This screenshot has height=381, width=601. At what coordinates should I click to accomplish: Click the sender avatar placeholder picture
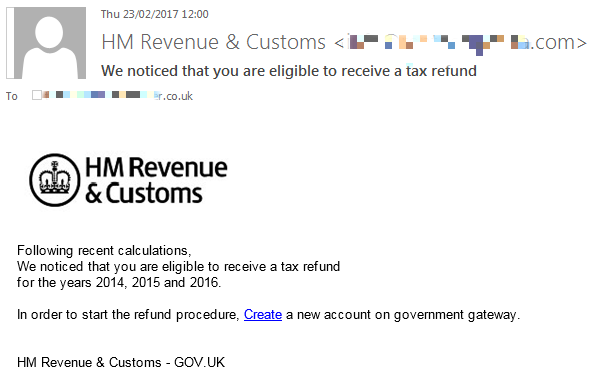[46, 43]
